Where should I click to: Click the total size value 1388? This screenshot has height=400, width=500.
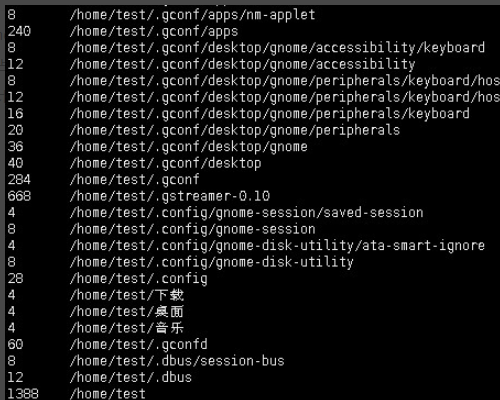tap(23, 394)
